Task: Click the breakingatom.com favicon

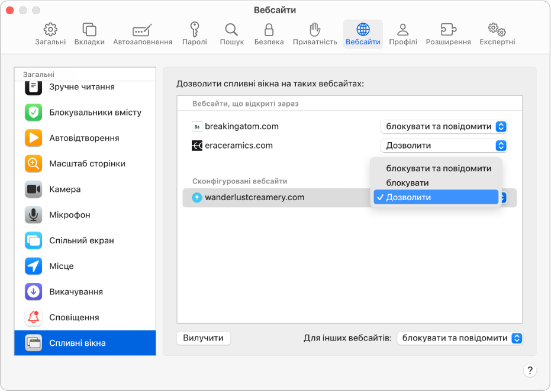Action: pyautogui.click(x=196, y=127)
